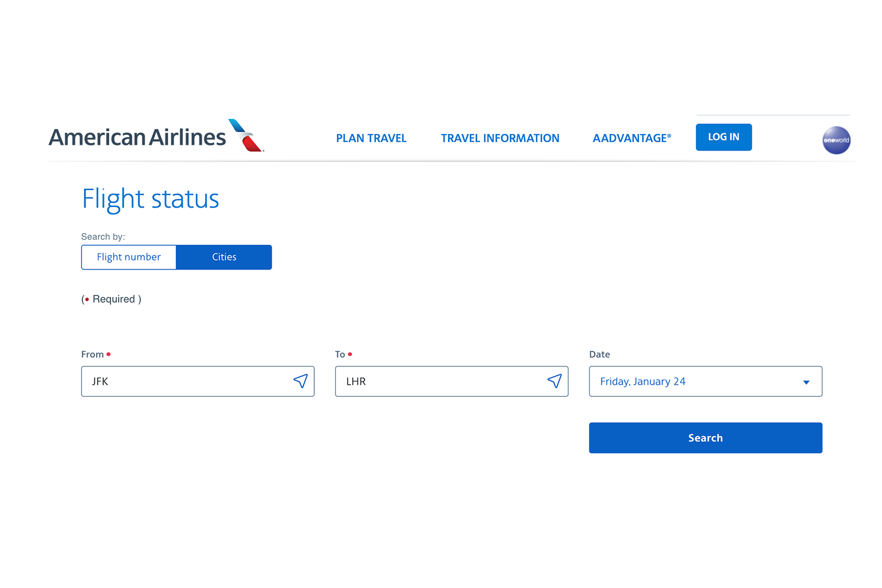Click the To field label
This screenshot has width=882, height=588.
click(x=340, y=354)
